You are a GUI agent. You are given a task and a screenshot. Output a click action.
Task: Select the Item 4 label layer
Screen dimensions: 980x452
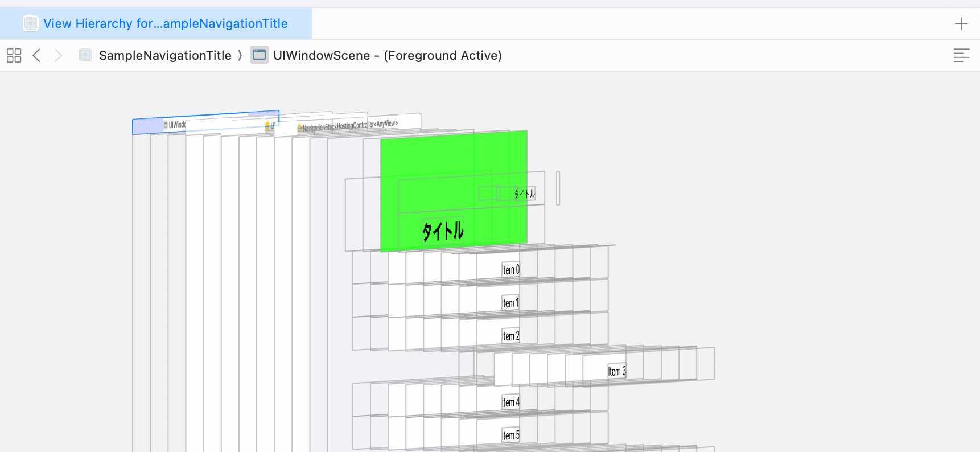510,401
